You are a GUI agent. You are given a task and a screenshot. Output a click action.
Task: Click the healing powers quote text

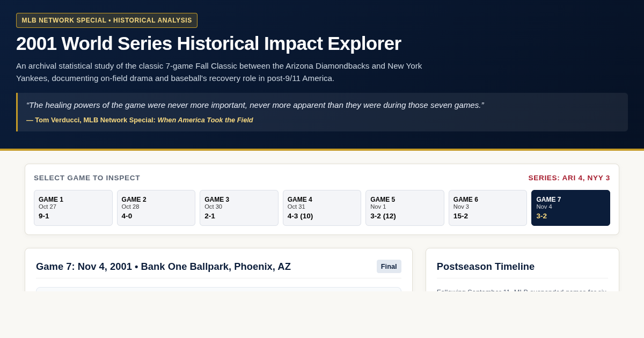(255, 105)
